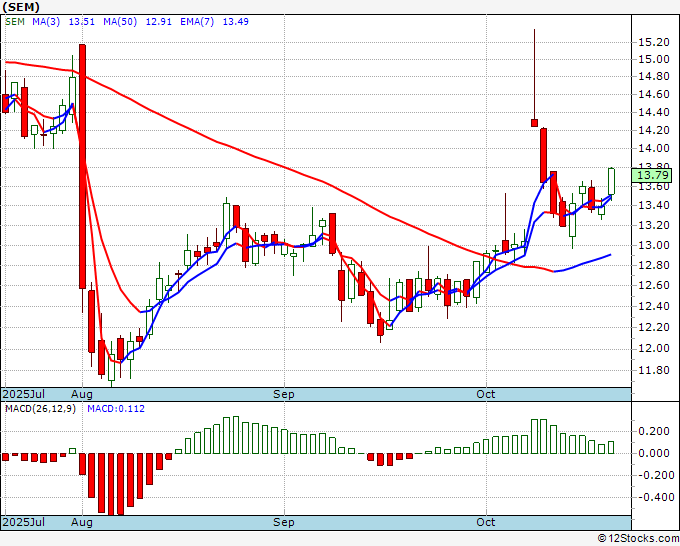Select the MA(50) value 12.91
680x546 pixels.
point(159,22)
